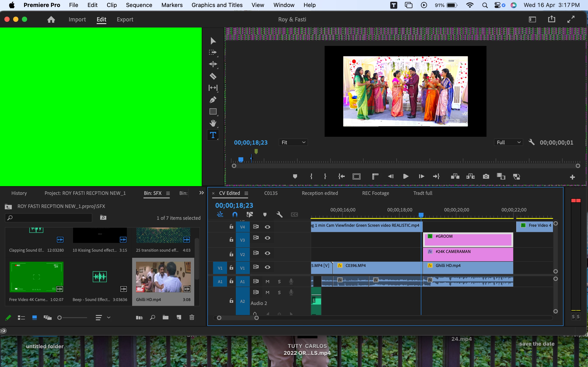
Task: Open the Sequence menu
Action: click(139, 5)
